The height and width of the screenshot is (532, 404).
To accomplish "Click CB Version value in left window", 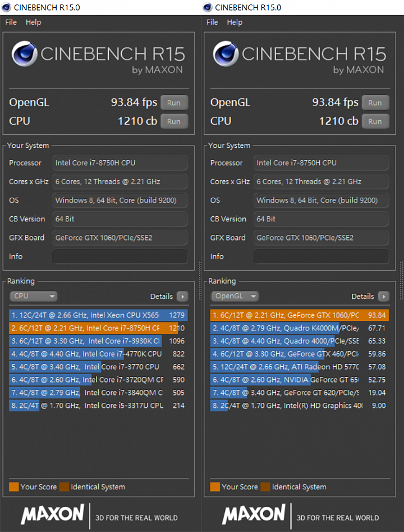I will coord(120,219).
